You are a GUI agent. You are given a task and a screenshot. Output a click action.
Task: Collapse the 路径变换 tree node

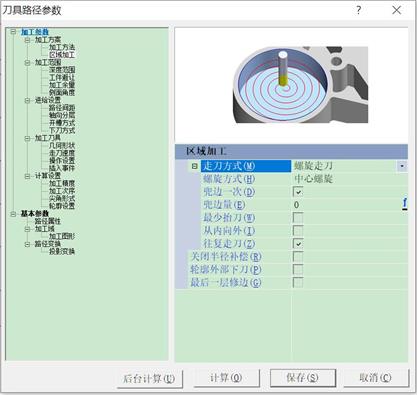[27, 244]
